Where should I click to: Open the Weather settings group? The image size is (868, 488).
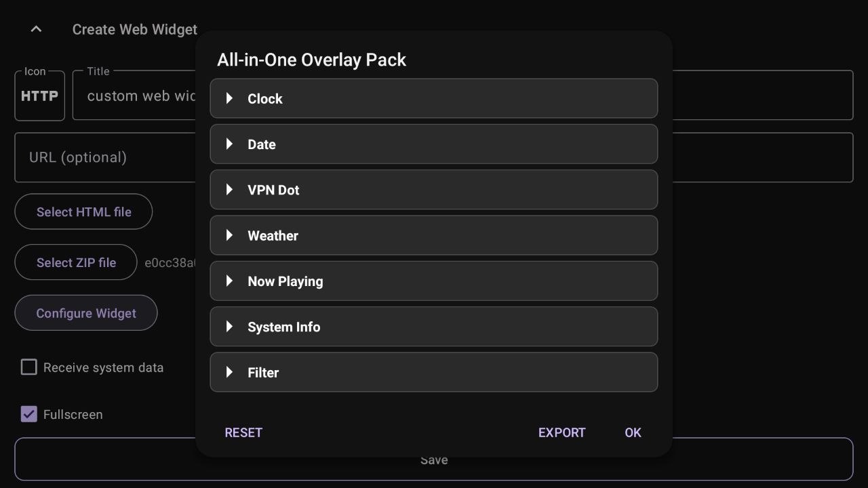pos(433,236)
